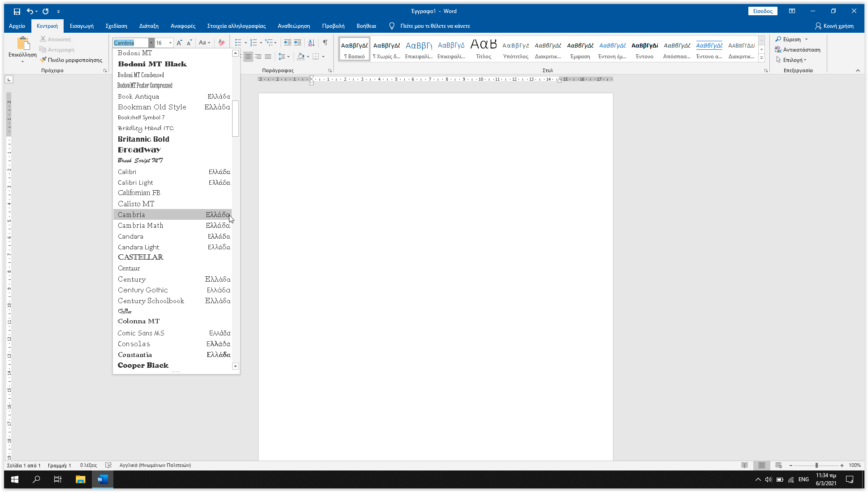Viewport: 868px width, 492px height.
Task: Clear all formatting with the eraser icon
Action: coord(221,43)
